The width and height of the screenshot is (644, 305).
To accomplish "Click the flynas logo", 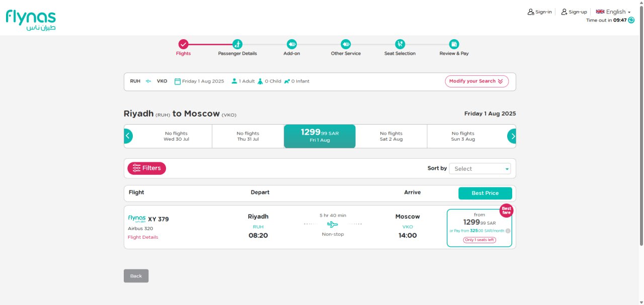I will pyautogui.click(x=31, y=20).
